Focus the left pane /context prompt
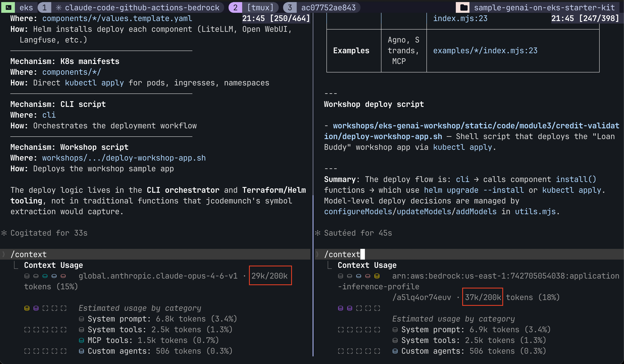This screenshot has width=624, height=364. [x=155, y=254]
